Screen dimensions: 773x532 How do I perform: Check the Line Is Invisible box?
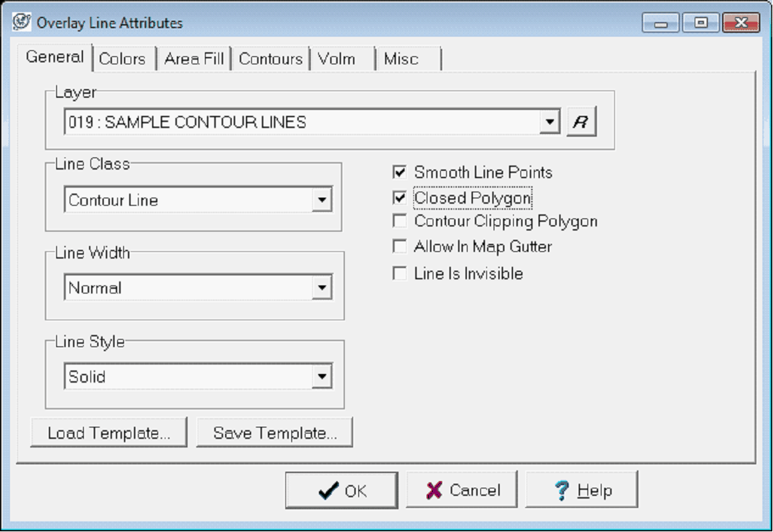pyautogui.click(x=400, y=273)
